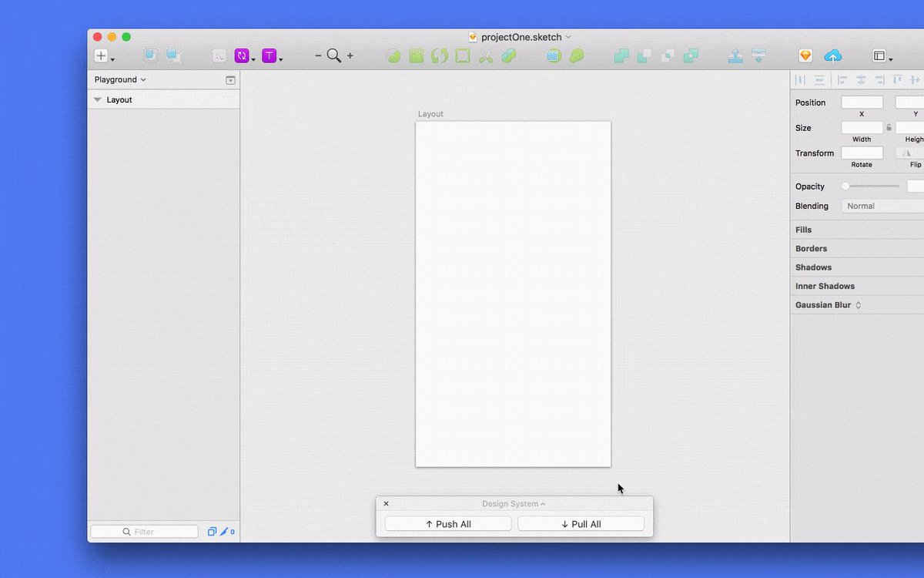Image resolution: width=924 pixels, height=578 pixels.
Task: Adjust the Opacity slider
Action: [871, 186]
